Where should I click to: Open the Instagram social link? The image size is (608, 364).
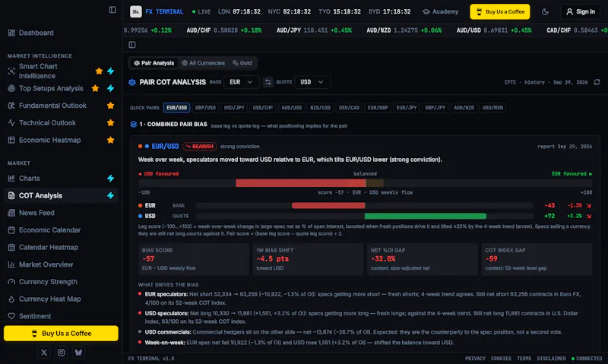[62, 353]
